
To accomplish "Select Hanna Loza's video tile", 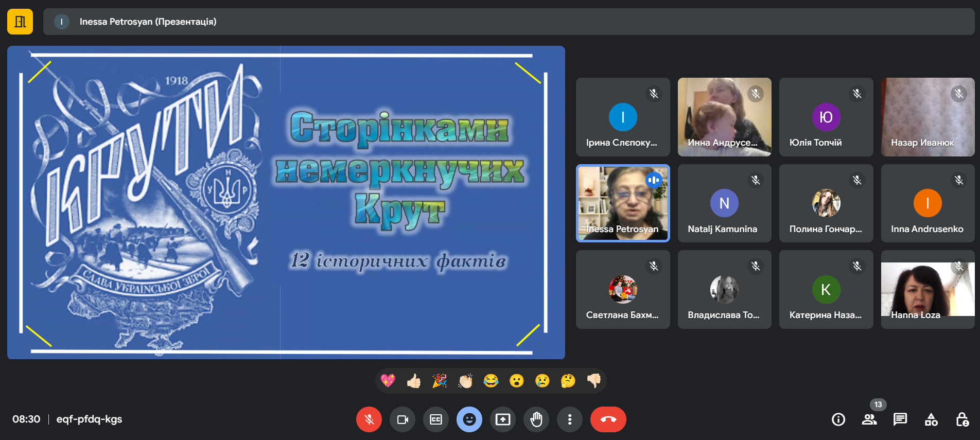I will tap(927, 289).
